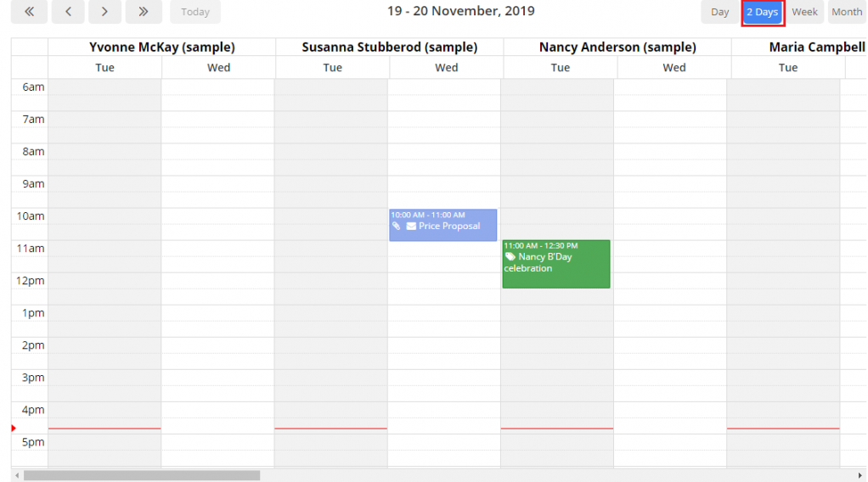Click the horizontal scrollbar thumb
This screenshot has height=482, width=868.
point(141,476)
